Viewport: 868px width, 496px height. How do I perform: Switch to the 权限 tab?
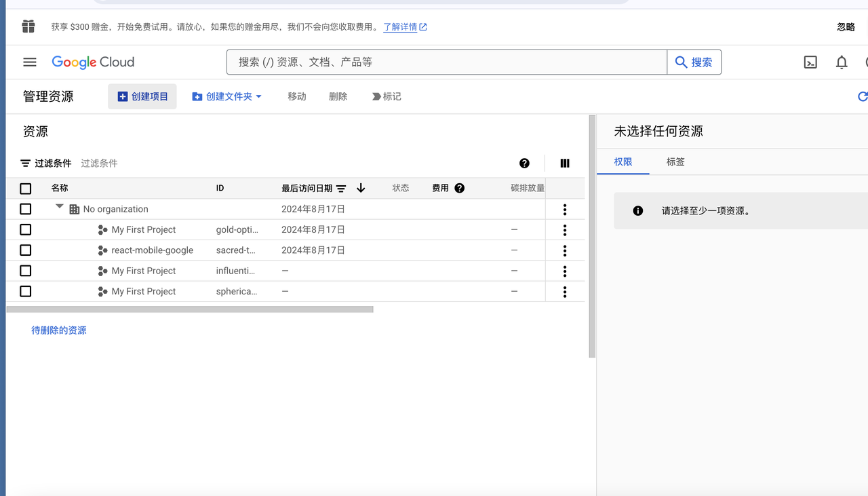tap(623, 161)
